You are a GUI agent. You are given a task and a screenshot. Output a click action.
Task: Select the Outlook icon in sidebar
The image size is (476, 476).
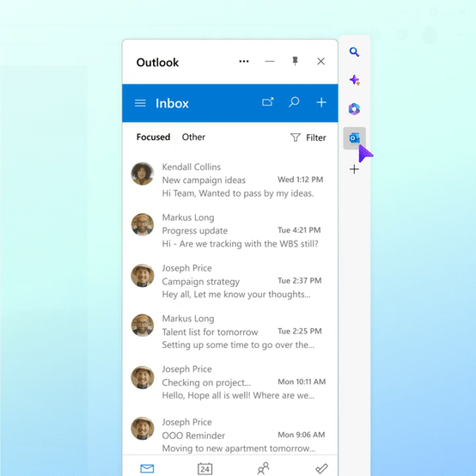[354, 138]
